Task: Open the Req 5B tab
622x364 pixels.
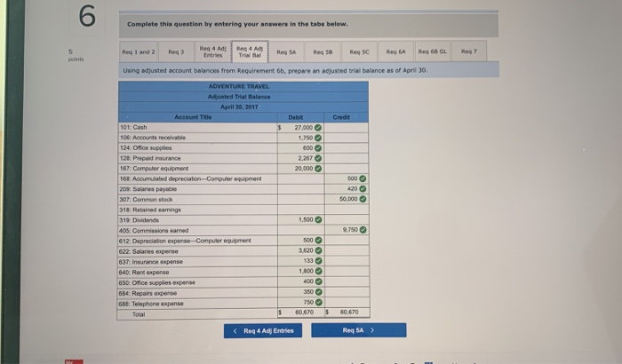Action: click(323, 51)
